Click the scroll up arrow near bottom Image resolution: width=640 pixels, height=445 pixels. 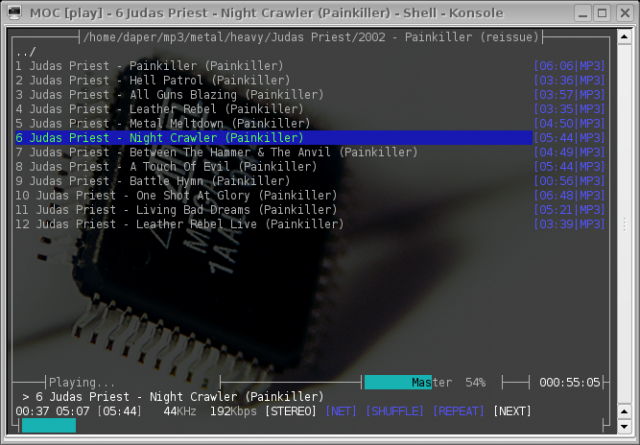(624, 412)
